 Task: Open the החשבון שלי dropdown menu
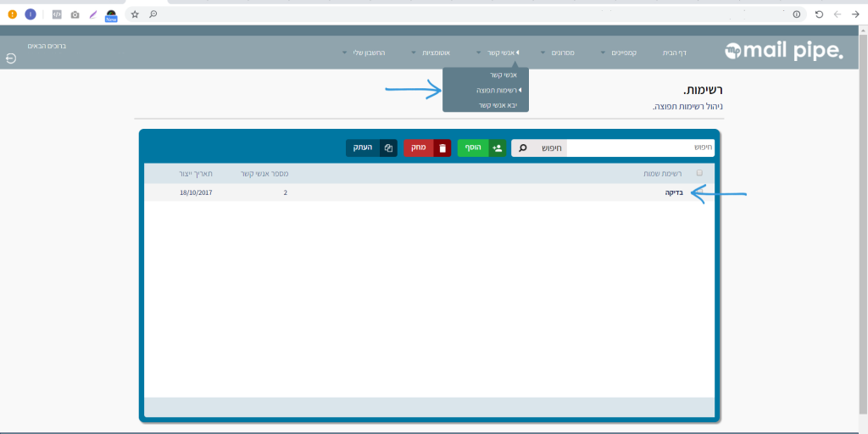[x=368, y=53]
